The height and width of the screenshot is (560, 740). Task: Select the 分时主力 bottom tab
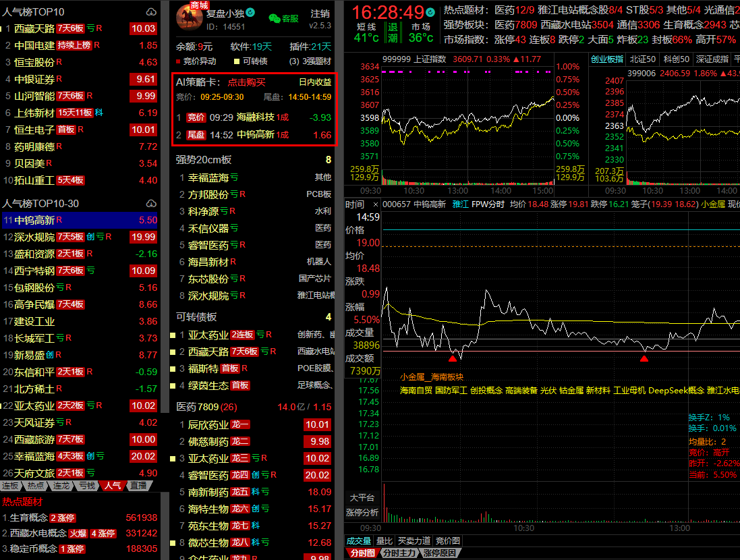399,553
